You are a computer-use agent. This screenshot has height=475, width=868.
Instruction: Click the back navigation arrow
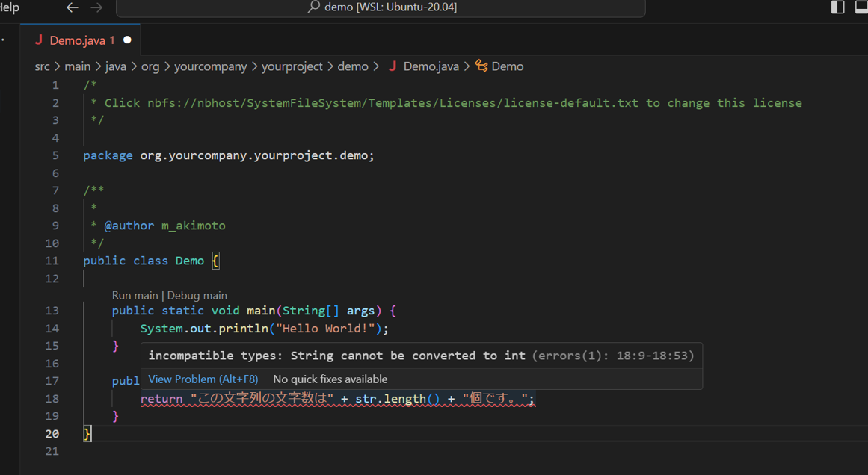(x=72, y=7)
